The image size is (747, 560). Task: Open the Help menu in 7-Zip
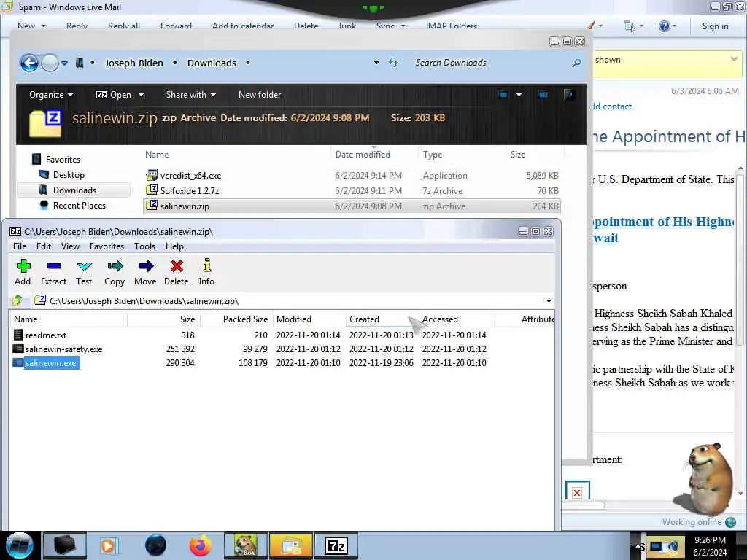tap(174, 246)
